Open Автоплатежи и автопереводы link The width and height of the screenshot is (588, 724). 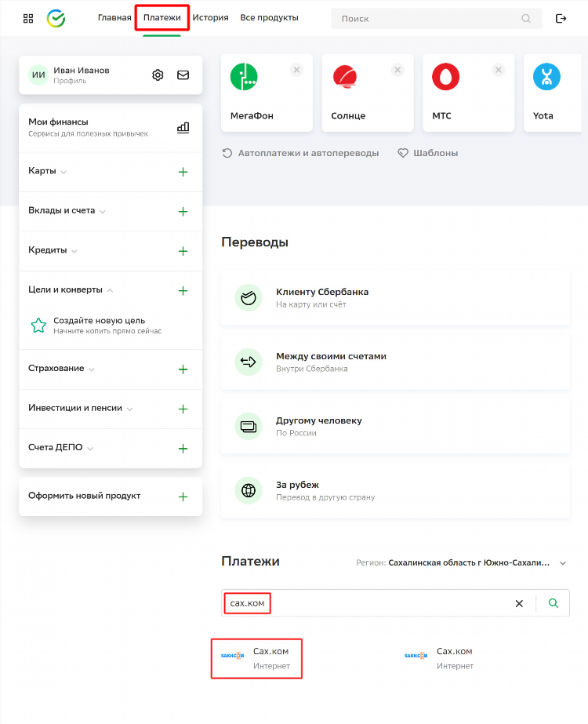tap(300, 153)
